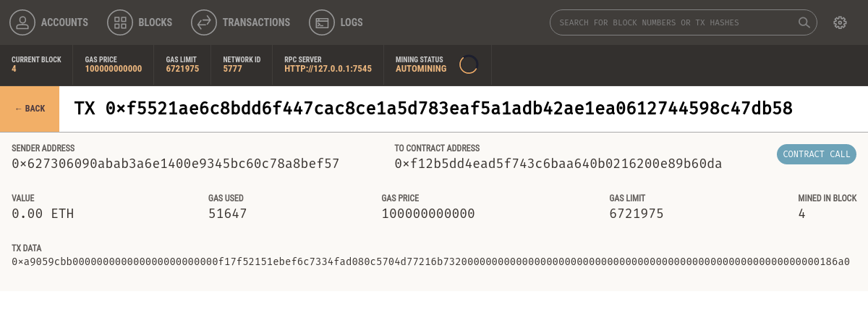This screenshot has height=323, width=868.
Task: Open the Accounts tab
Action: click(64, 22)
